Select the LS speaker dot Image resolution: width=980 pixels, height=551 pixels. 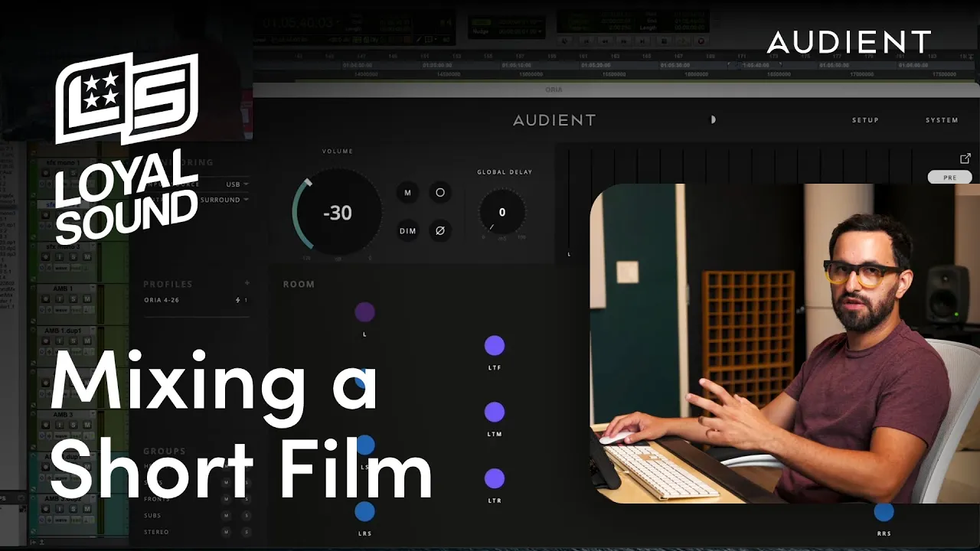(x=365, y=445)
